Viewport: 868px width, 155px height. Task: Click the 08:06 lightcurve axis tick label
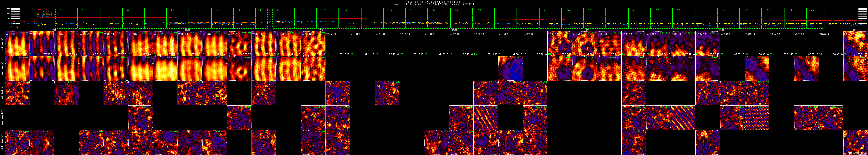point(855,30)
